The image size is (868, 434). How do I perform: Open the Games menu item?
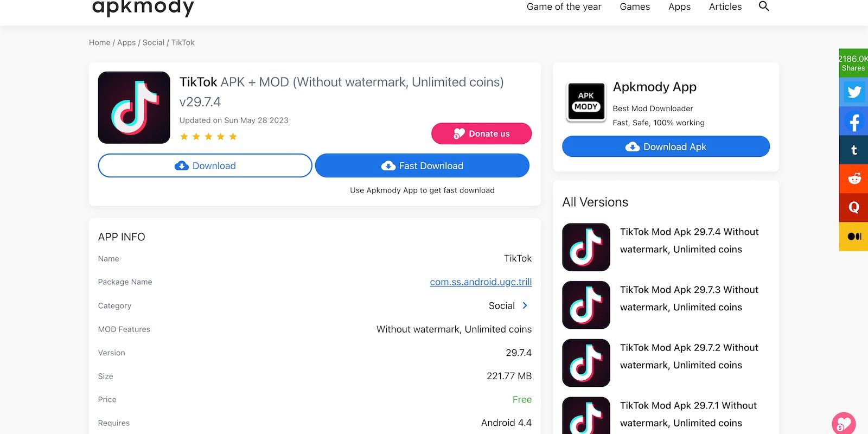(635, 7)
